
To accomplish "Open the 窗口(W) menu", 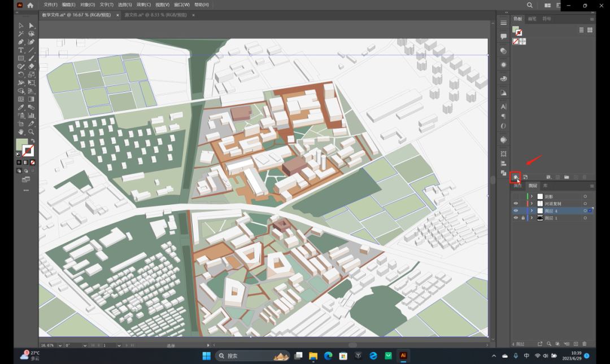I will [182, 5].
